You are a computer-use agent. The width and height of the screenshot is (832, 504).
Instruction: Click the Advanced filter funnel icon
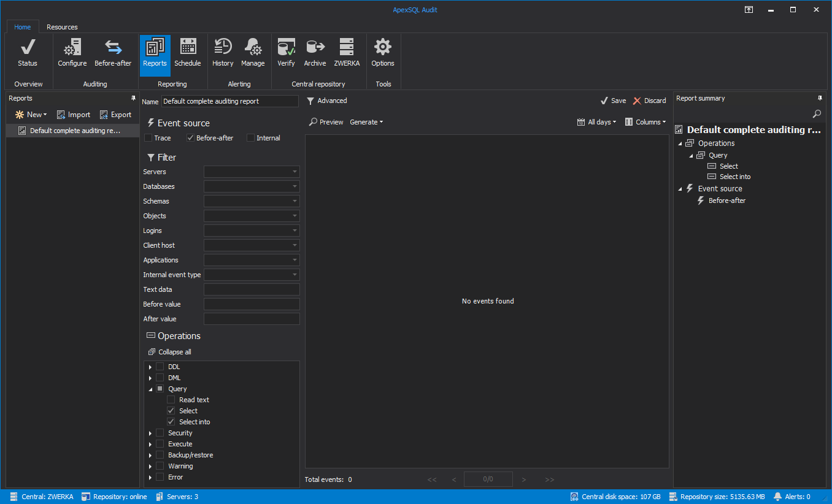pos(310,101)
